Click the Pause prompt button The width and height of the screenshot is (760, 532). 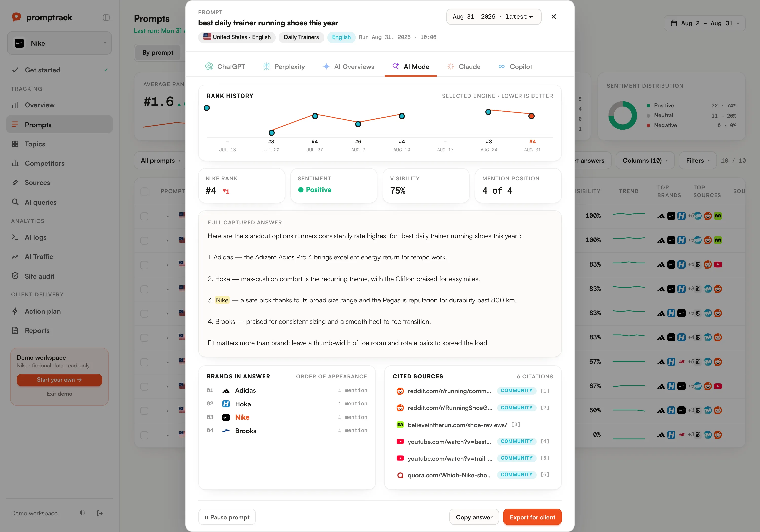pyautogui.click(x=227, y=517)
